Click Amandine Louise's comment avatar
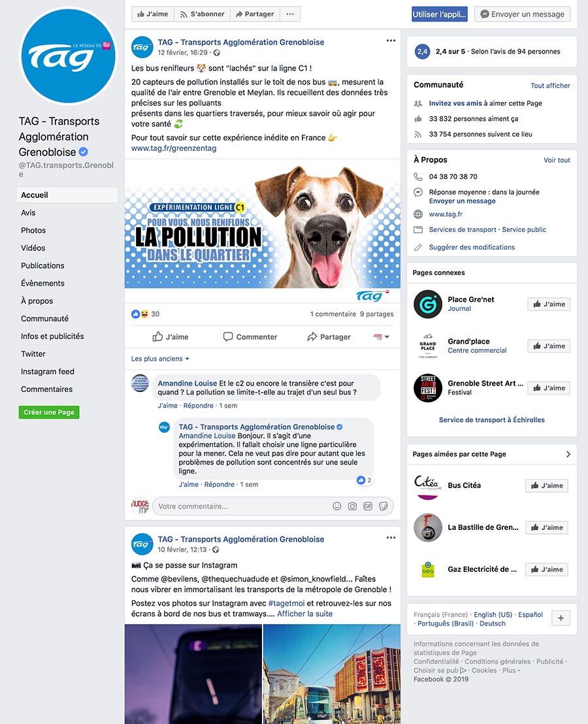 (x=140, y=384)
